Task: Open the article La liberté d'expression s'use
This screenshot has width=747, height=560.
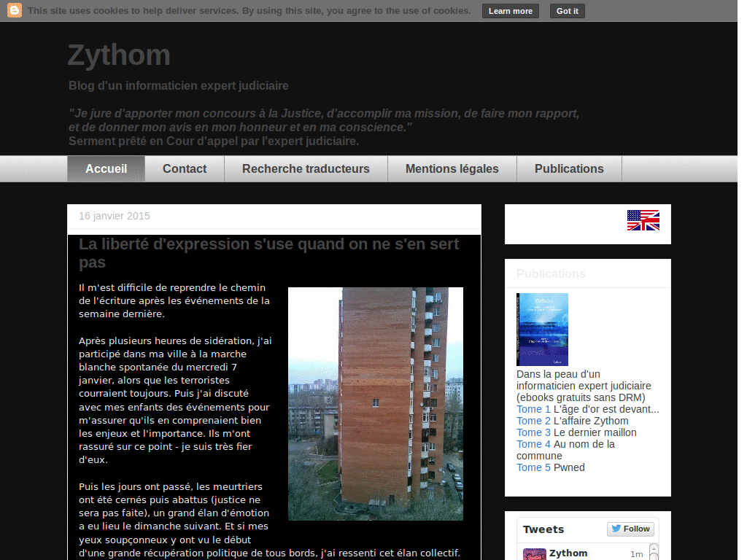Action: (269, 244)
